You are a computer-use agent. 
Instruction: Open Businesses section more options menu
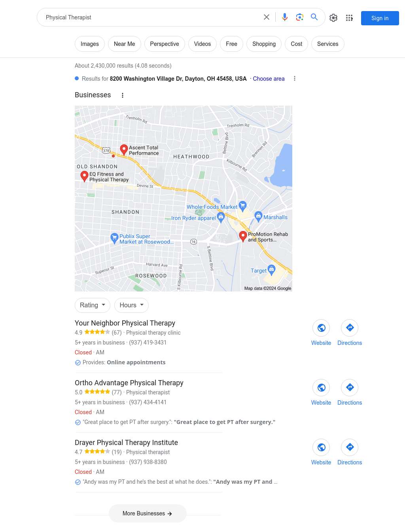click(x=123, y=95)
